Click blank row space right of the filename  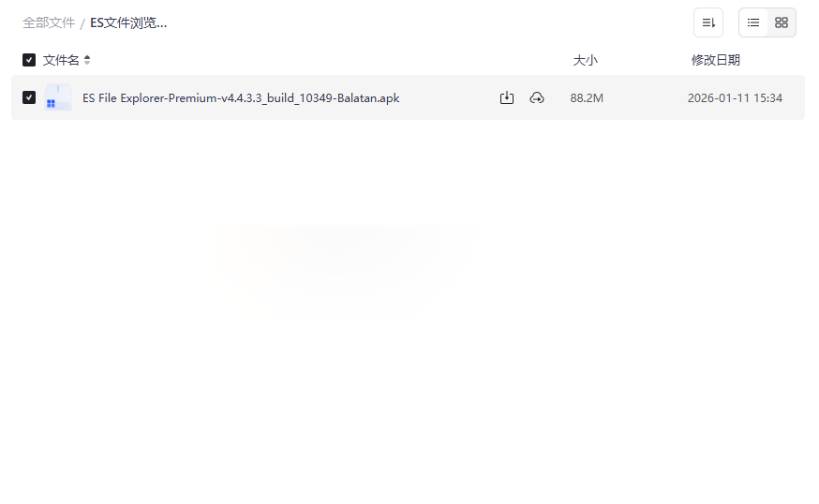(x=447, y=98)
